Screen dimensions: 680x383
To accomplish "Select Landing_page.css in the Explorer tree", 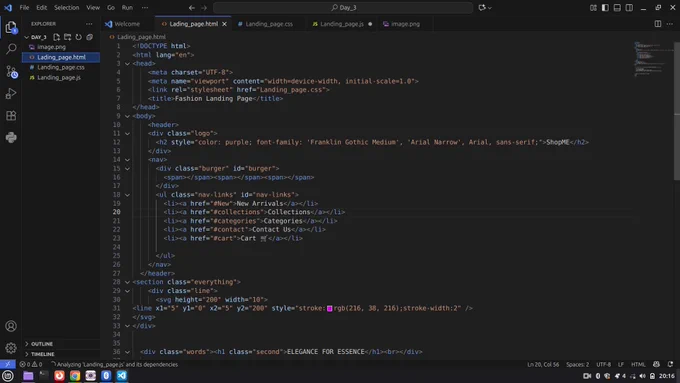I will point(61,67).
